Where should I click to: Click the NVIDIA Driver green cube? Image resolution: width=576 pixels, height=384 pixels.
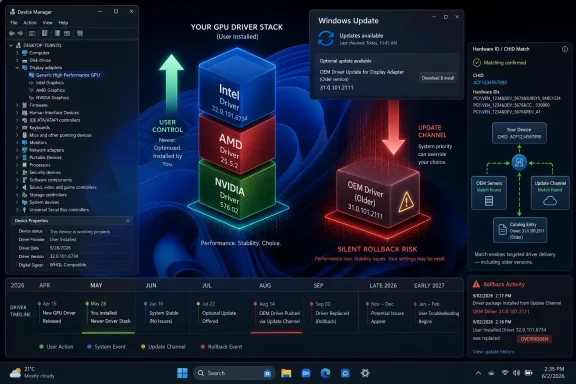tap(237, 191)
